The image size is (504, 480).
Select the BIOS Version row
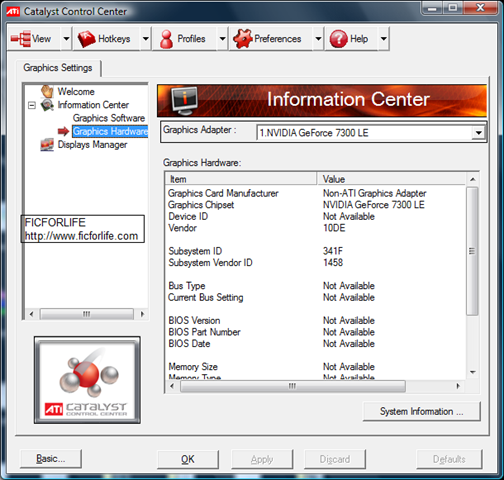pos(315,320)
